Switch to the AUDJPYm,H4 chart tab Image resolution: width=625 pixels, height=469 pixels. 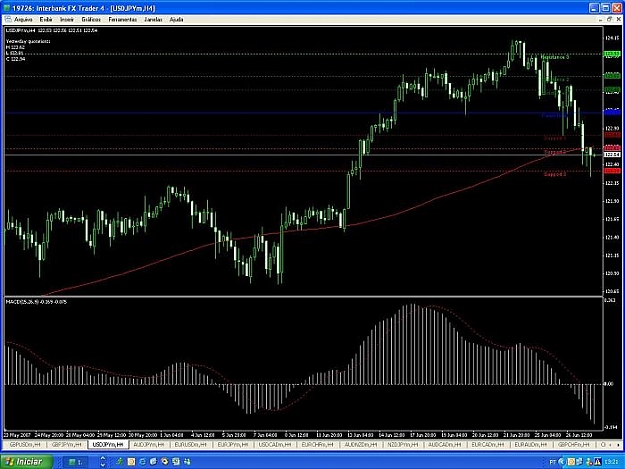pyautogui.click(x=149, y=444)
